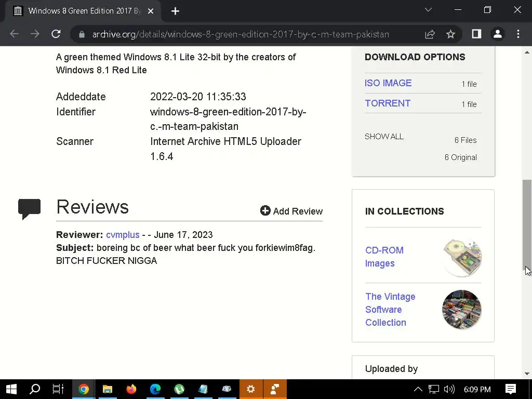Click scrollbar up arrow

pos(527,52)
